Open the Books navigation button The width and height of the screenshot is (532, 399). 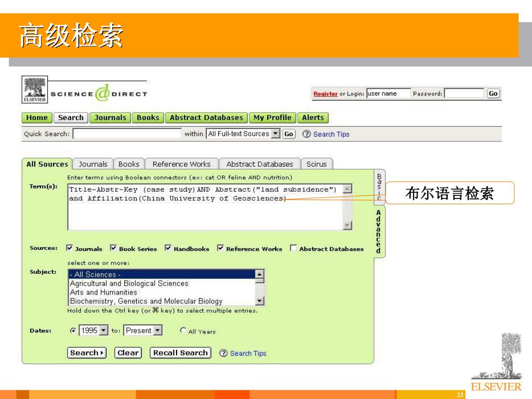(x=148, y=118)
